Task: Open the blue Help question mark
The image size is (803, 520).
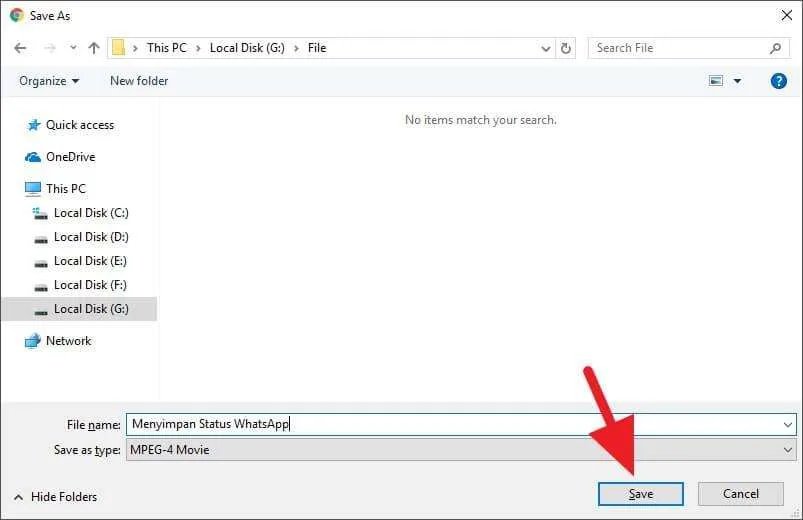Action: pyautogui.click(x=778, y=81)
